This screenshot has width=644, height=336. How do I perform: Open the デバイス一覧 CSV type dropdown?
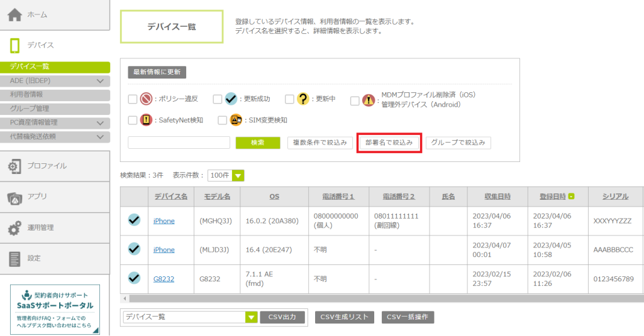pos(251,317)
